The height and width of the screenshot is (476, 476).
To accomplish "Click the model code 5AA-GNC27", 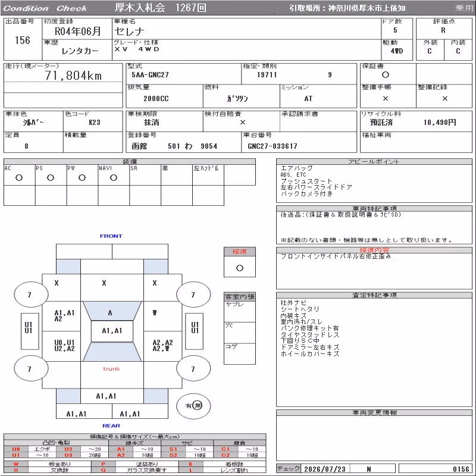I will 150,75.
